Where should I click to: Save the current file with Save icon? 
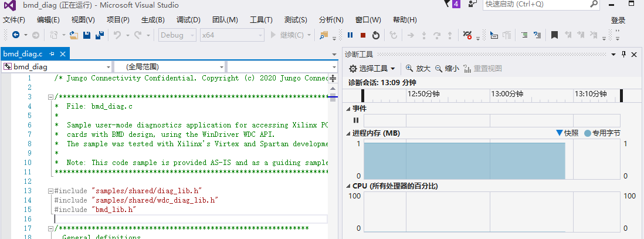(87, 35)
